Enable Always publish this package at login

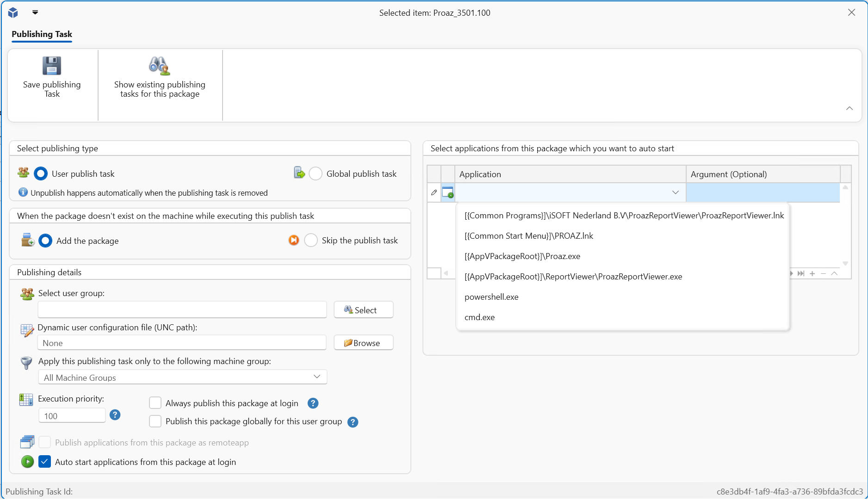[x=155, y=403]
